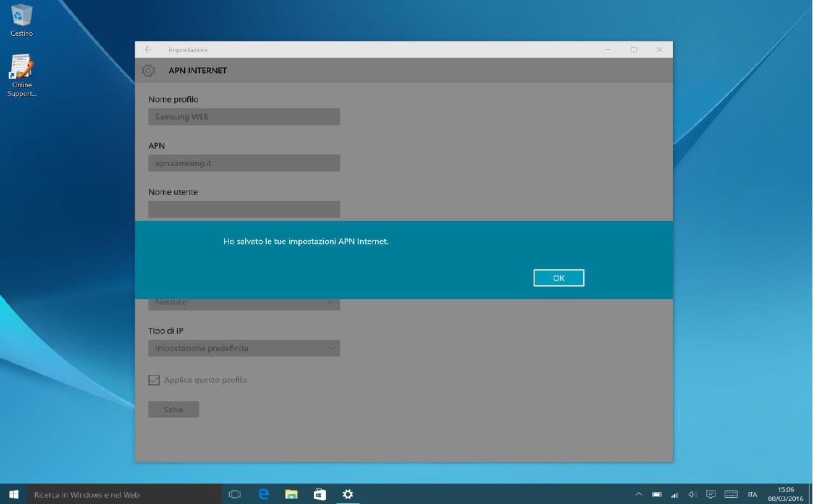Confirm the saved APN message with OK
The image size is (813, 504).
(x=558, y=278)
